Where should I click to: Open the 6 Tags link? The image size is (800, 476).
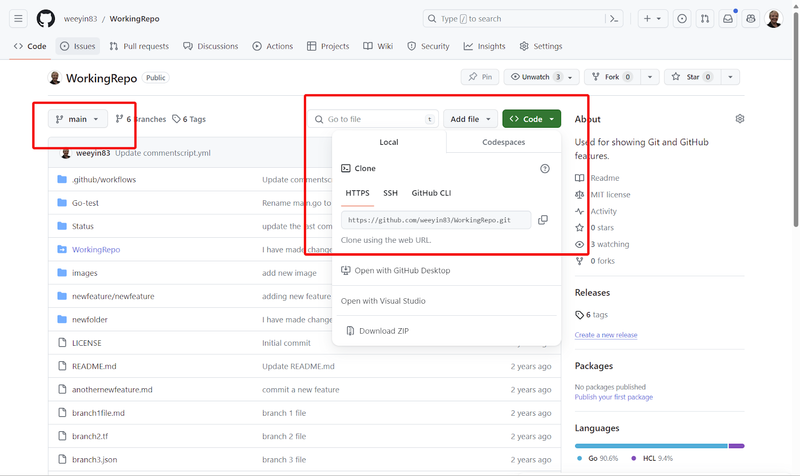[189, 119]
